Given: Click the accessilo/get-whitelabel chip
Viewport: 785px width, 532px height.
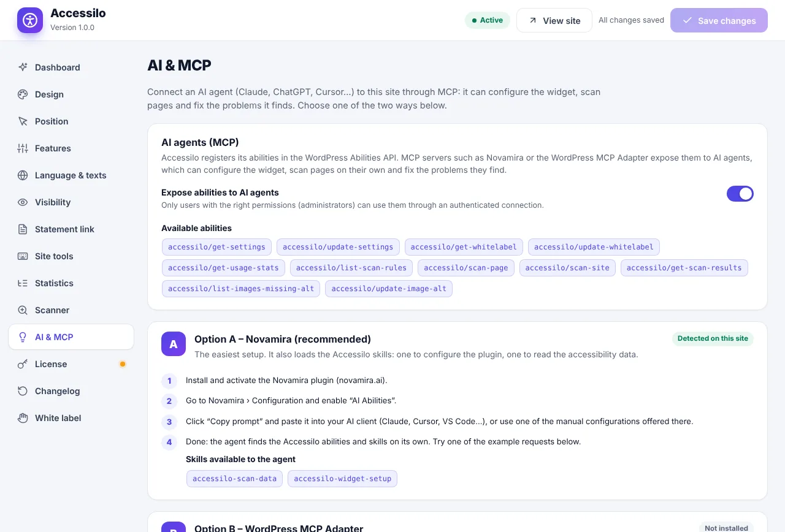Looking at the screenshot, I should 464,247.
